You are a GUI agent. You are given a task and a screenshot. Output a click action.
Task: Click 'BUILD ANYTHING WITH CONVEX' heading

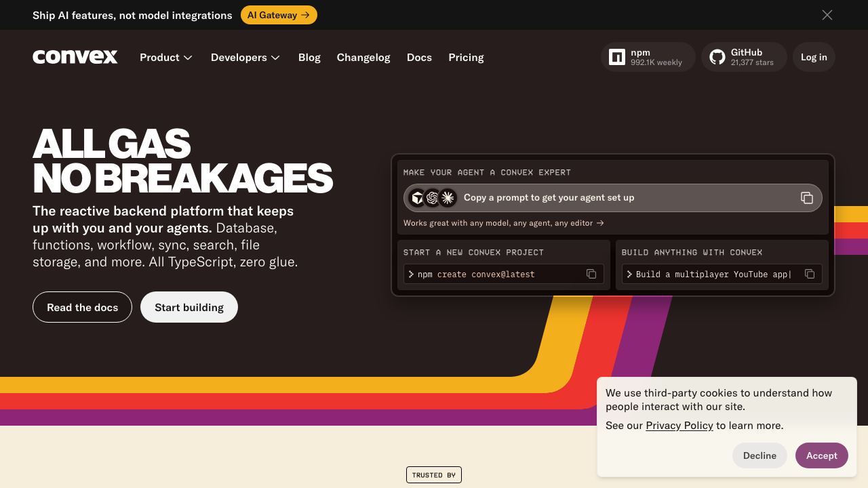(692, 252)
